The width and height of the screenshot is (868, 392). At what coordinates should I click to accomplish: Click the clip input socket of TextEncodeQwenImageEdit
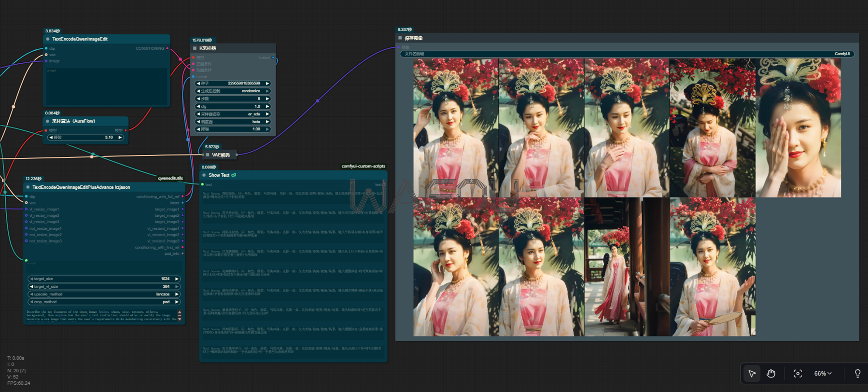[x=46, y=48]
